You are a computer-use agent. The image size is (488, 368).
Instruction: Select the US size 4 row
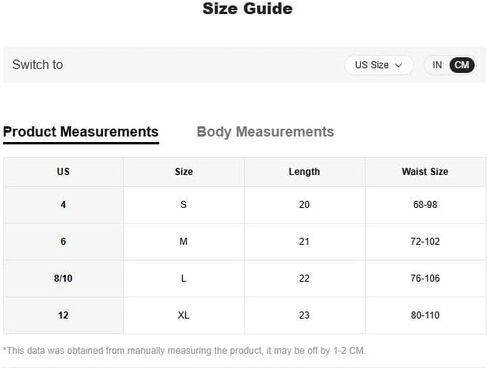pyautogui.click(x=245, y=205)
